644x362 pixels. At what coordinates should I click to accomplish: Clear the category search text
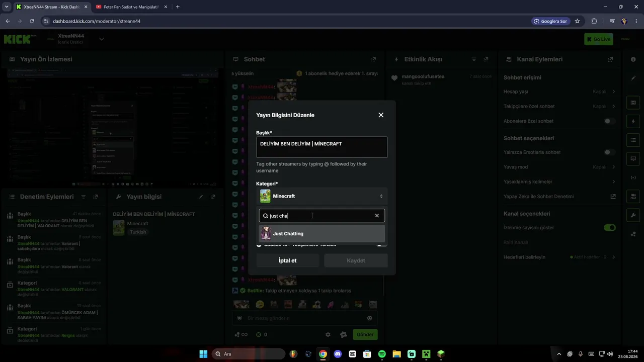point(377,216)
